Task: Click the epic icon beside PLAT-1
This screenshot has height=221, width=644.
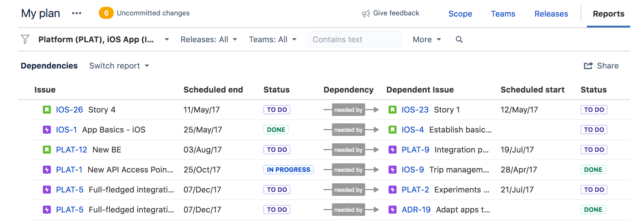Action: tap(47, 170)
